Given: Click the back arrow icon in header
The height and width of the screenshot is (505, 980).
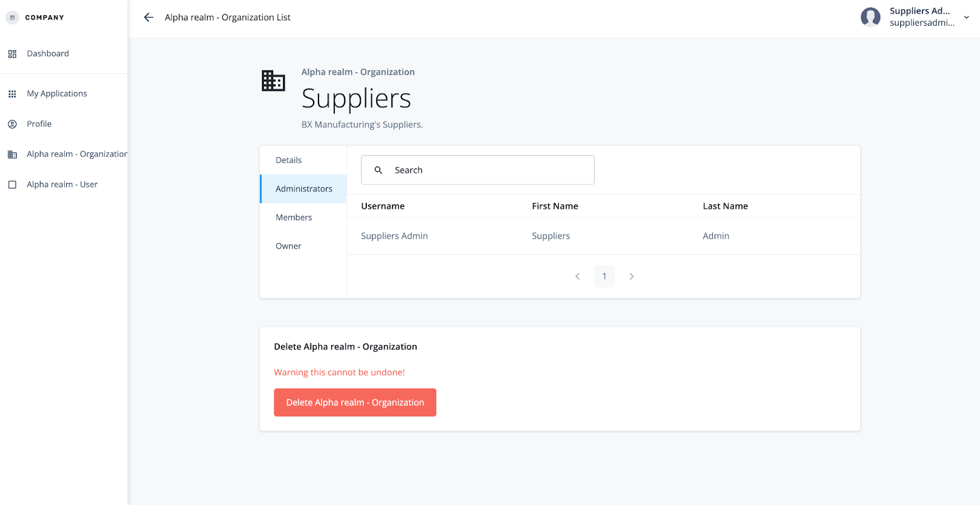Looking at the screenshot, I should [148, 17].
